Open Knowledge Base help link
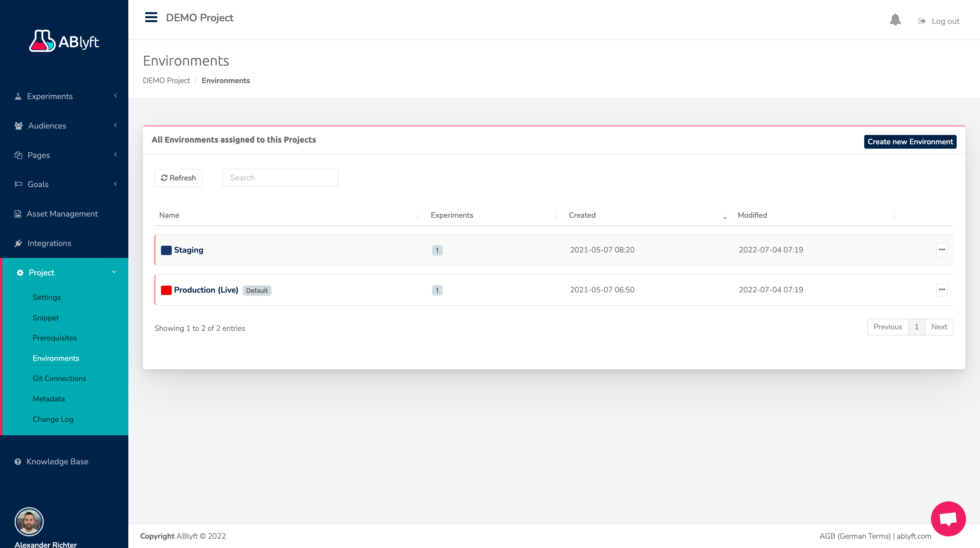The image size is (980, 548). 57,461
